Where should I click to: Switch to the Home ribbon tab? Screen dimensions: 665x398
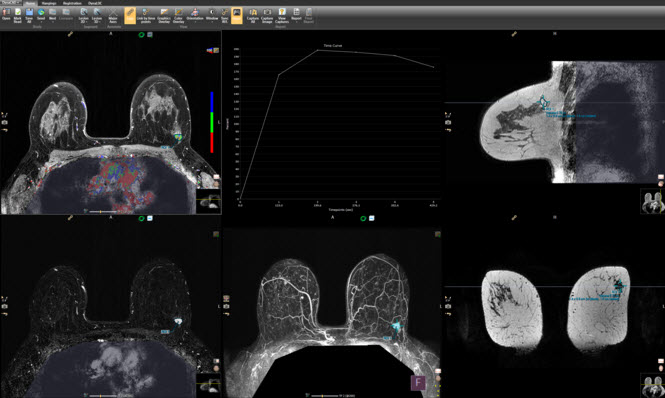(x=30, y=3)
